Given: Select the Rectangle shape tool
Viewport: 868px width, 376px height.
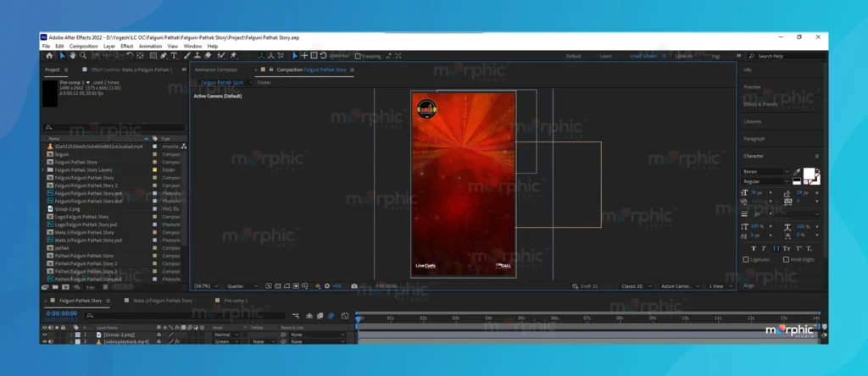Looking at the screenshot, I should pos(153,55).
